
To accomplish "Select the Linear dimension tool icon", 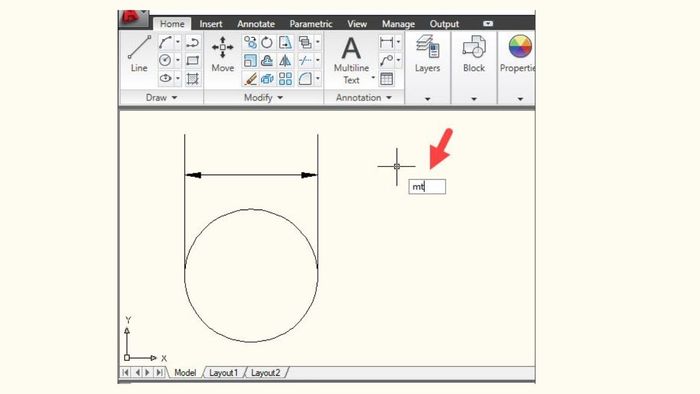I will pyautogui.click(x=386, y=42).
